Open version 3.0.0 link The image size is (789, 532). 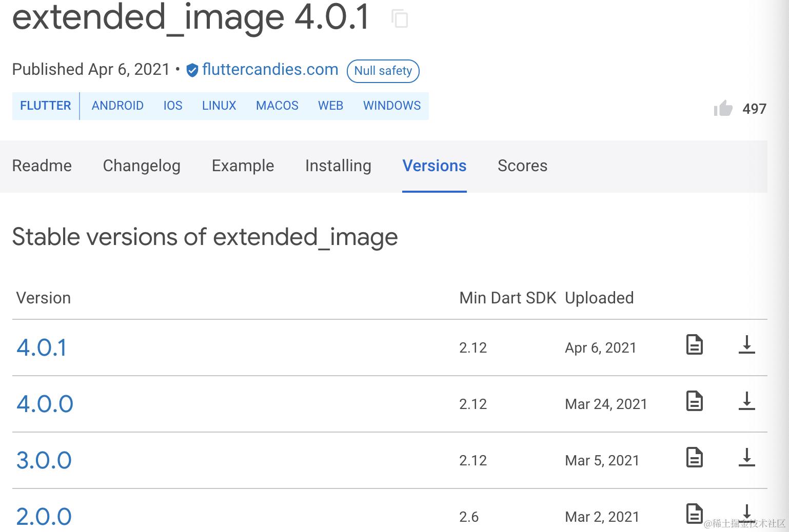[44, 460]
